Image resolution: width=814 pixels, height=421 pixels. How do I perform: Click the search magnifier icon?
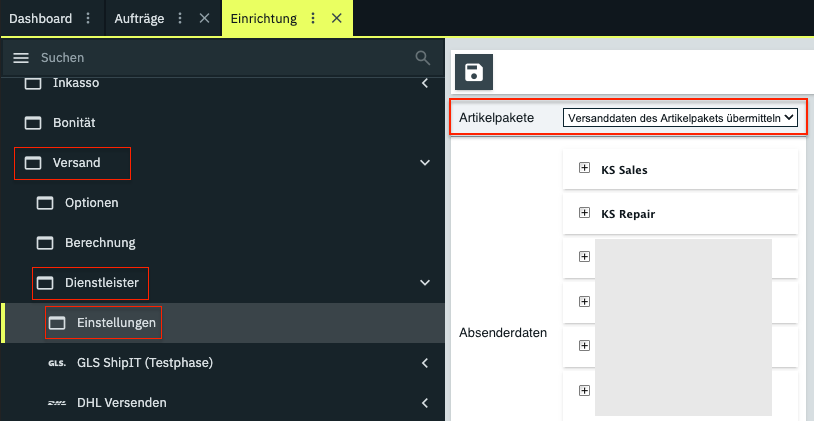424,58
